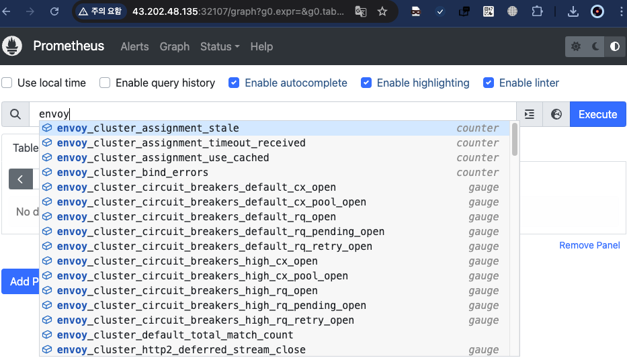Toggle the Use local time checkbox
This screenshot has height=364, width=627.
click(x=7, y=83)
